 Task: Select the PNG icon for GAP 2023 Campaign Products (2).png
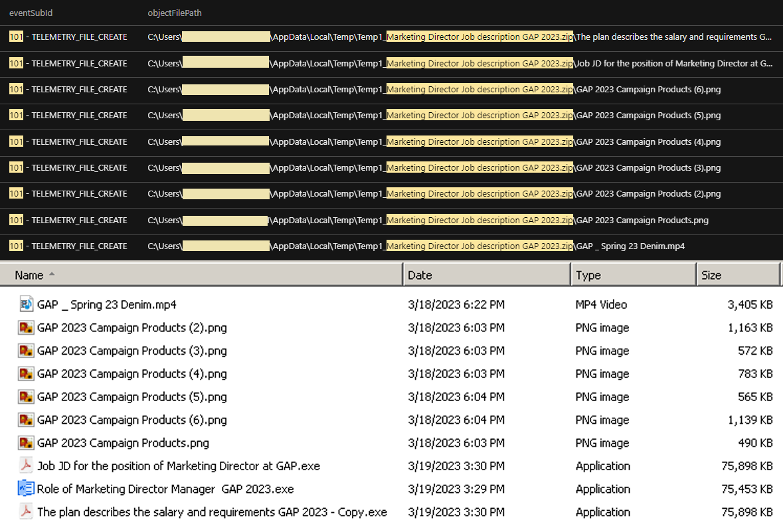tap(26, 327)
